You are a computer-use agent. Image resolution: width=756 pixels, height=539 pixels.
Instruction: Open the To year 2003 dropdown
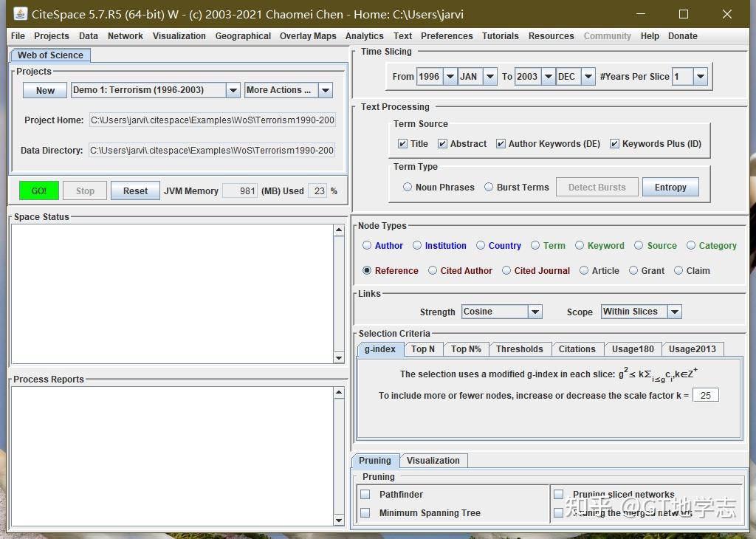point(549,76)
